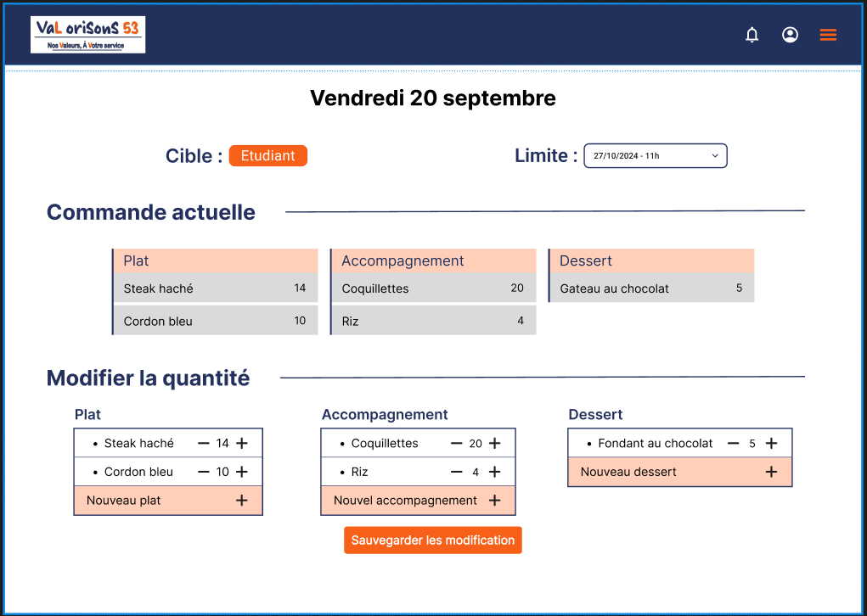Click the Etudiant target badge
Viewport: 867px width, 616px height.
(x=267, y=155)
